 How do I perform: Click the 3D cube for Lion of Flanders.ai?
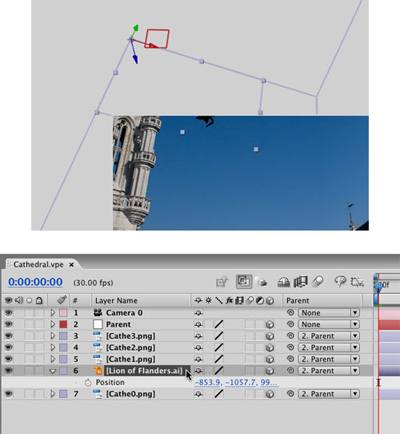click(270, 371)
